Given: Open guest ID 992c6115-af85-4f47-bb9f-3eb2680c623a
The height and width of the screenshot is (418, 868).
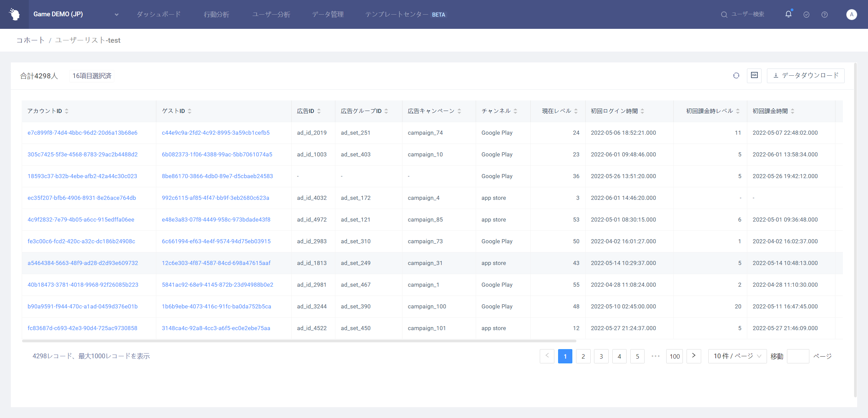Looking at the screenshot, I should pos(216,198).
